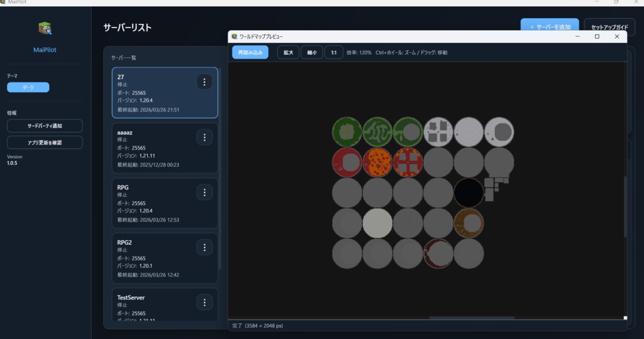Click the サーバーを追加 button

[x=550, y=26]
